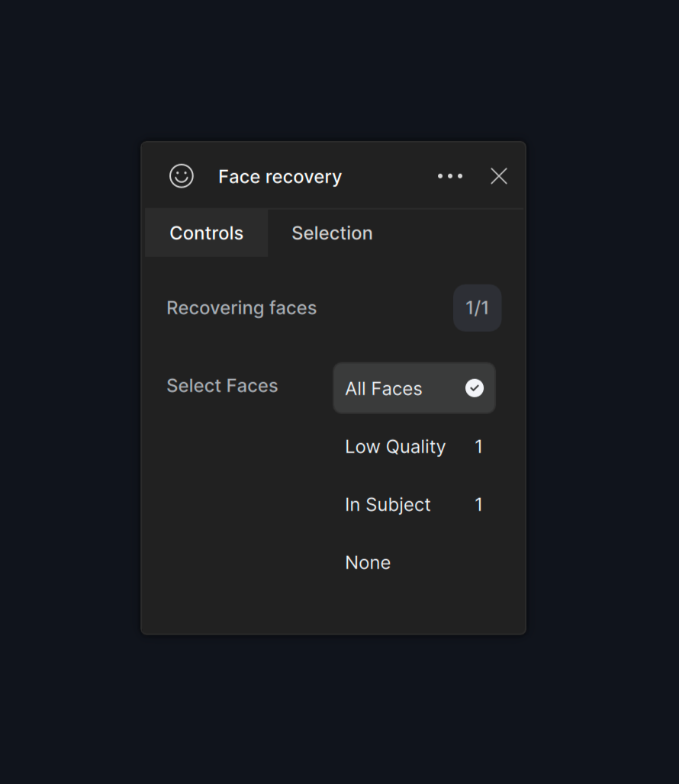Click the Recovering faces label
Screen dimensions: 679x784
tap(242, 308)
